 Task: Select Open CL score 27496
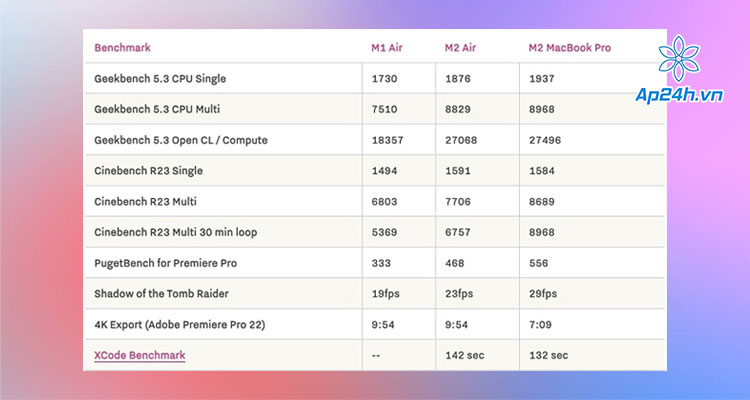click(x=545, y=140)
